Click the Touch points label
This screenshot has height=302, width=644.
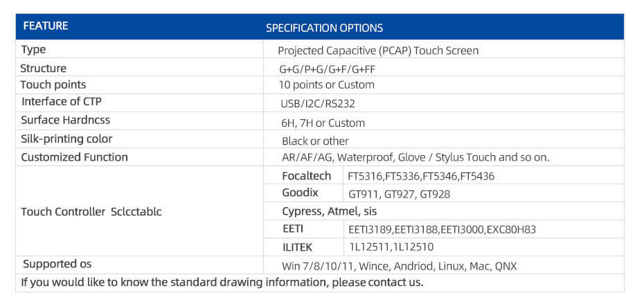click(53, 85)
